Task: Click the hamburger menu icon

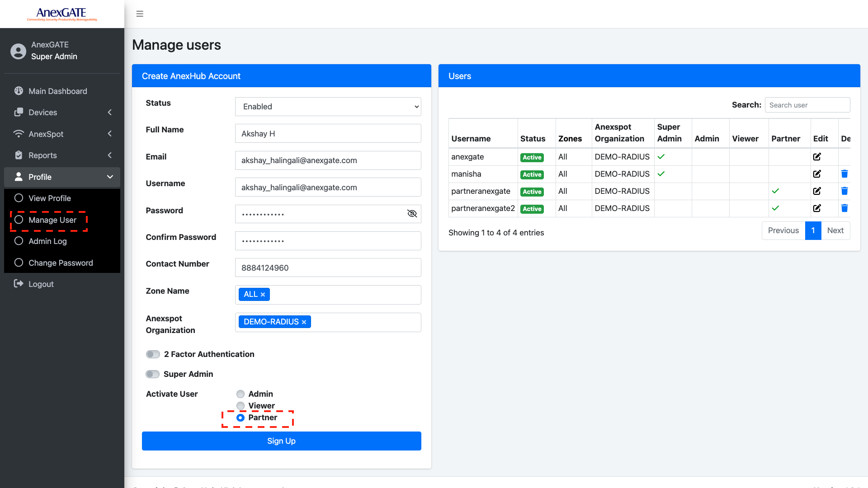Action: coord(140,14)
